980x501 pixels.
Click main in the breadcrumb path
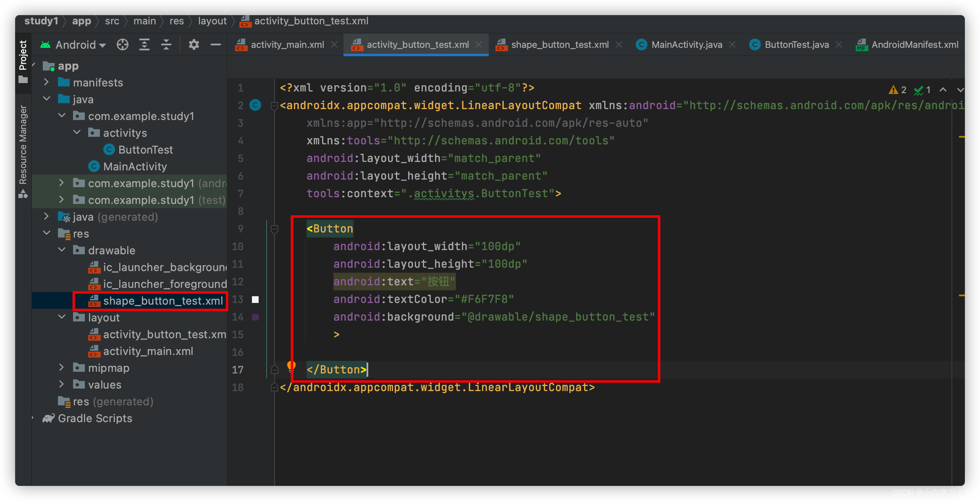pos(144,21)
